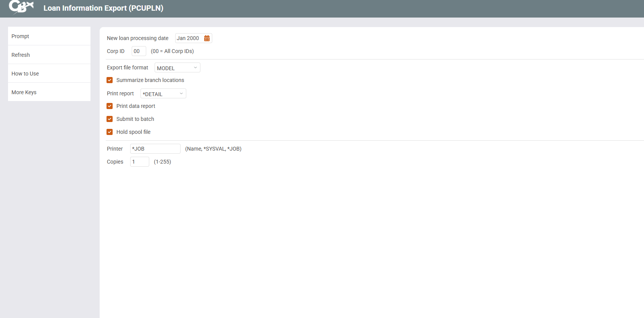Select Prompt in the left sidebar
Viewport: 644px width, 318px height.
[49, 36]
